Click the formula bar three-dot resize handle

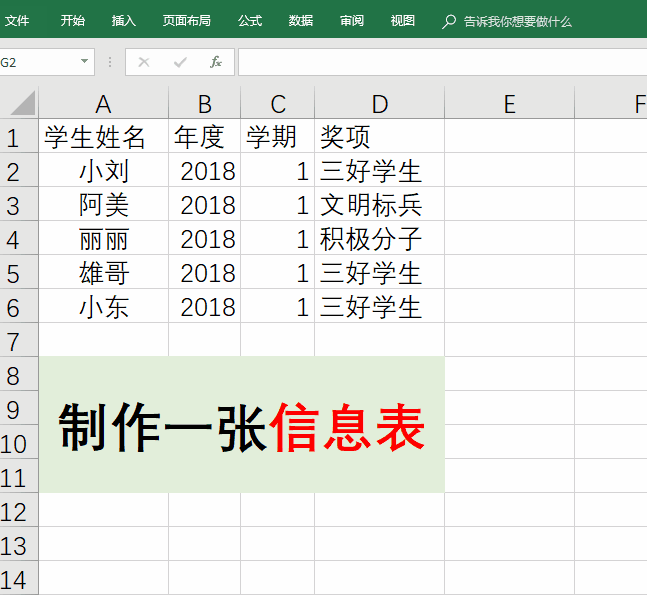point(110,62)
